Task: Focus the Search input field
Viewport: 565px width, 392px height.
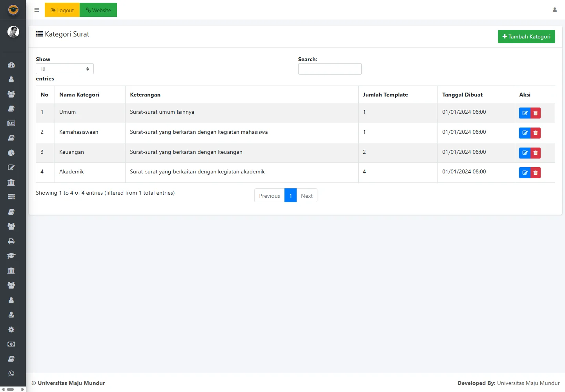Action: coord(330,69)
